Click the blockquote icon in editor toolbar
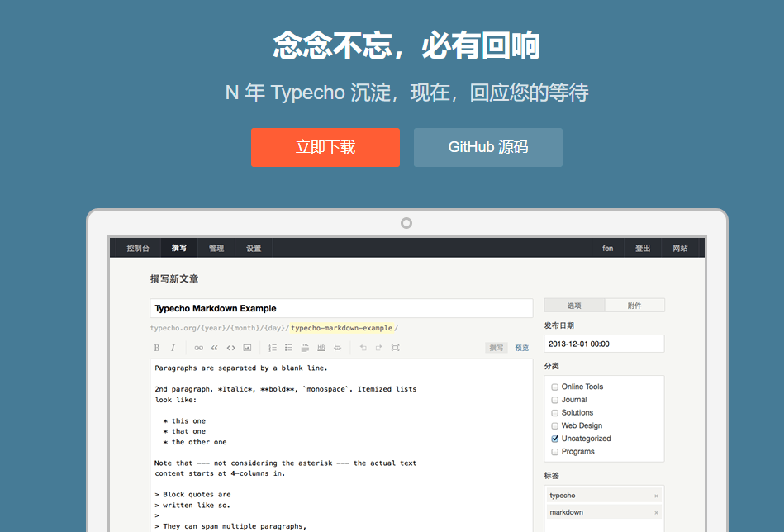This screenshot has width=784, height=532. pos(215,348)
